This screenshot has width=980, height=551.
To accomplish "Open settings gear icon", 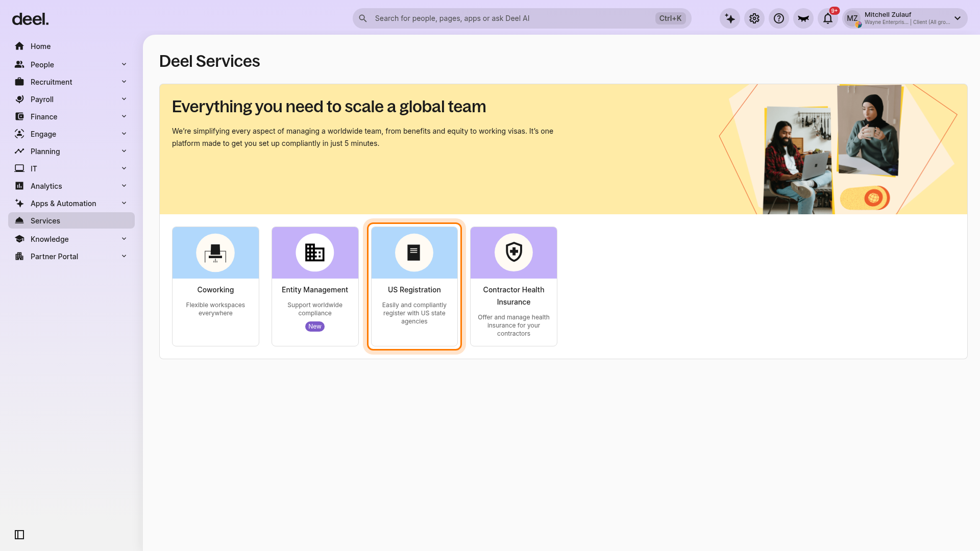I will pyautogui.click(x=754, y=18).
